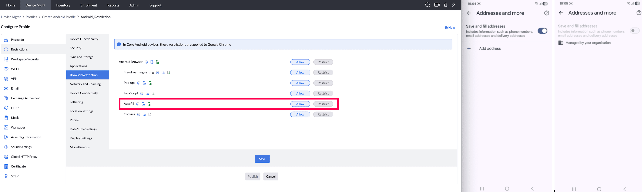Click the EFRP icon in sidebar

tap(6, 108)
